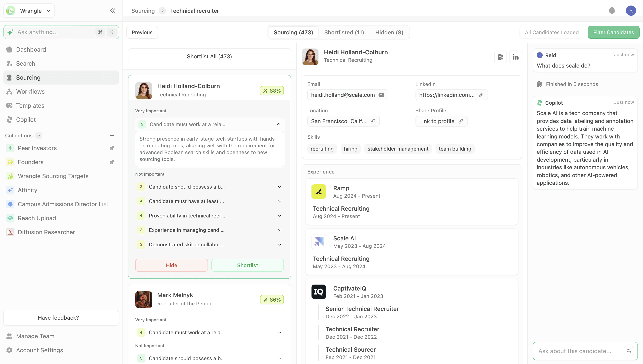Open the Diffusion Researcher collection
This screenshot has width=643, height=364.
(61, 232)
